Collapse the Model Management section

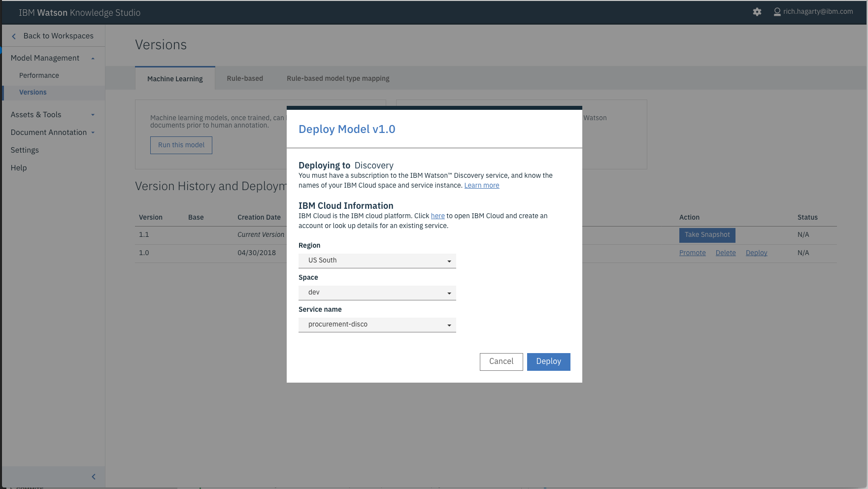coord(93,59)
